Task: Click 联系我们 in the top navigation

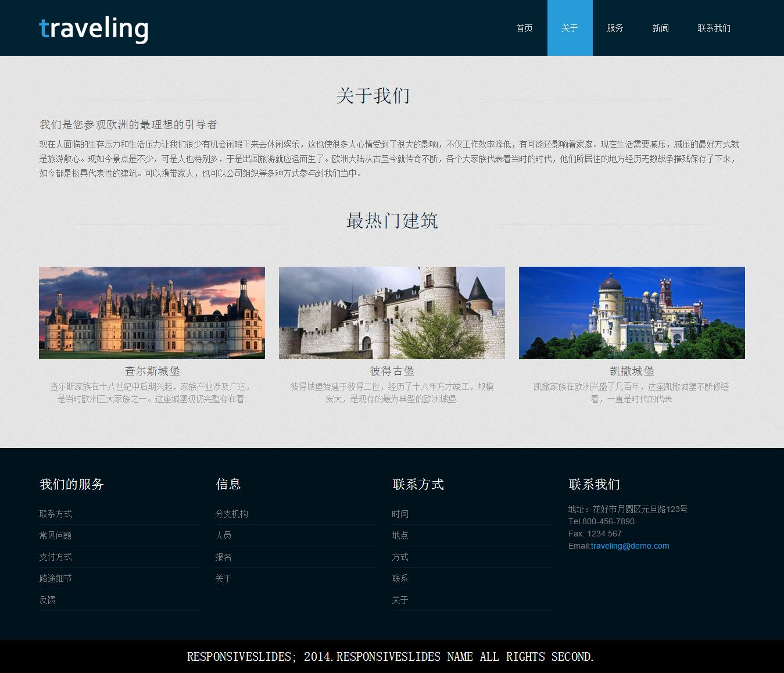Action: [x=714, y=28]
